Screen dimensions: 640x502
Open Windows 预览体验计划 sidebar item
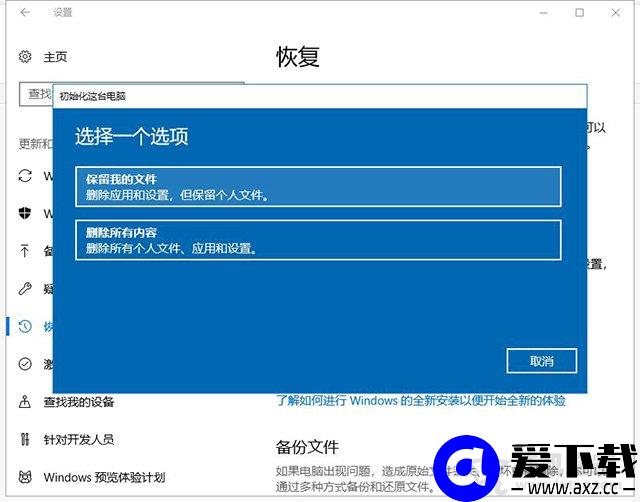pyautogui.click(x=104, y=477)
